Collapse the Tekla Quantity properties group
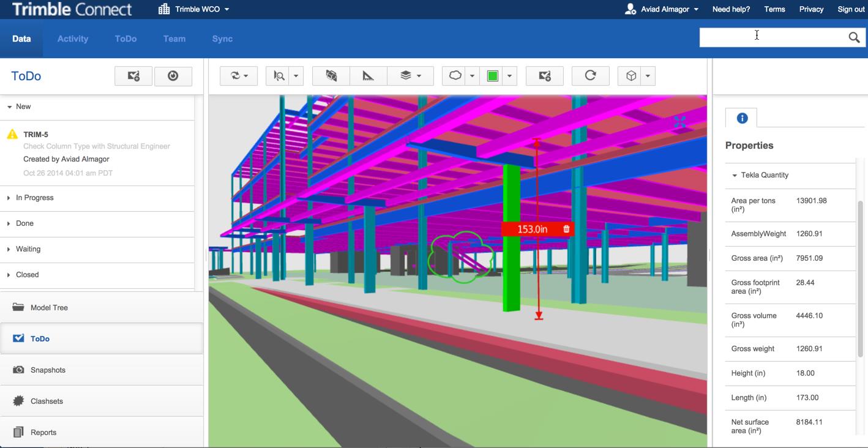Viewport: 868px width, 448px height. 735,175
